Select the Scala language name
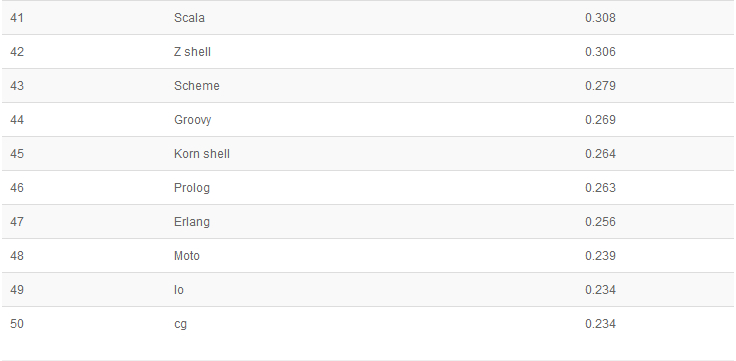The image size is (736, 361). tap(189, 18)
